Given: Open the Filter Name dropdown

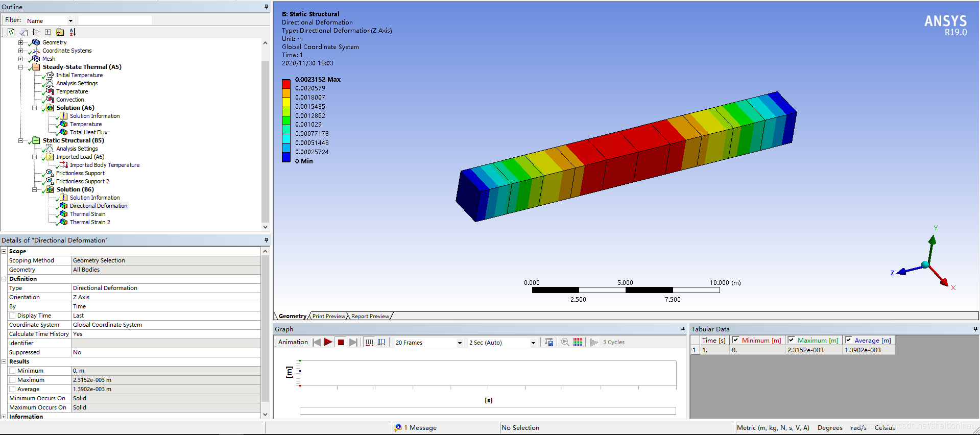Looking at the screenshot, I should point(70,21).
